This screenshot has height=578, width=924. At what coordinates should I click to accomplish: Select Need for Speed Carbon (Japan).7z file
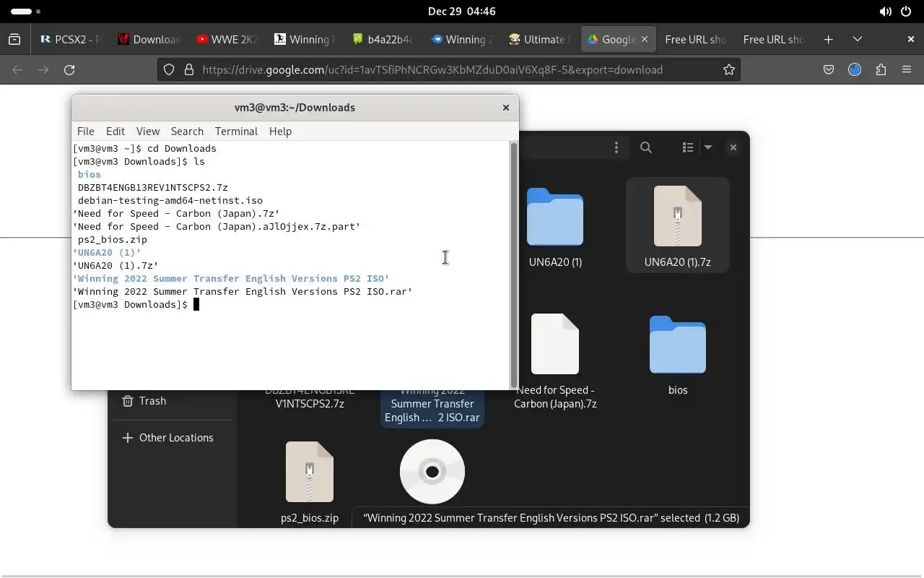[x=555, y=344]
